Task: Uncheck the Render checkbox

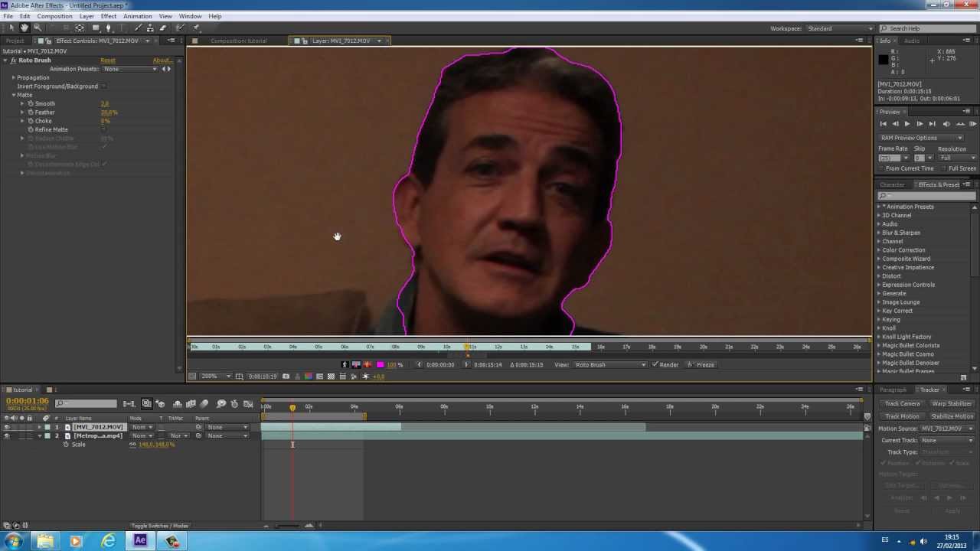Action: (655, 365)
